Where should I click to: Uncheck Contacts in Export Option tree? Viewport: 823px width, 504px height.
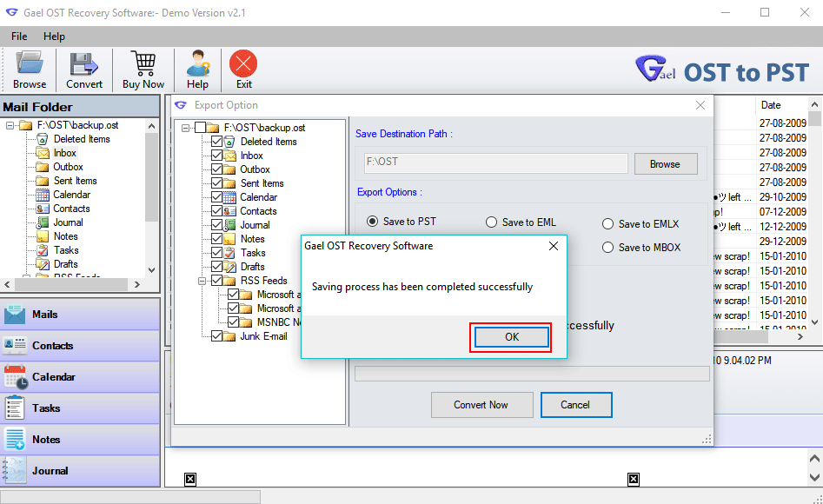click(216, 211)
